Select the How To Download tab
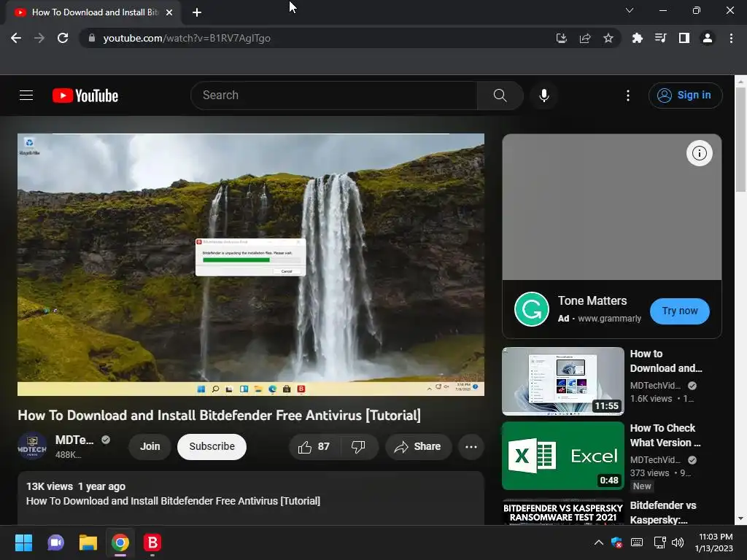747x560 pixels. pos(94,12)
